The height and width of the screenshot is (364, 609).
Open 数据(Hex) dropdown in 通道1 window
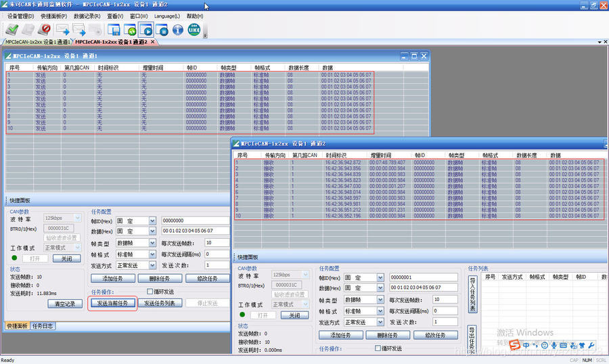tap(152, 231)
